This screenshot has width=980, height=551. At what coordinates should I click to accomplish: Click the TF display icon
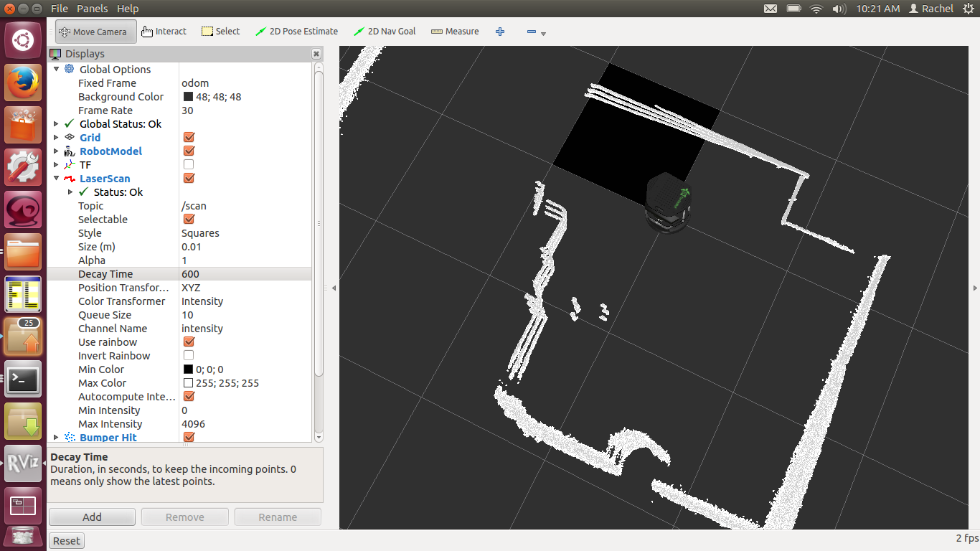[x=69, y=164]
